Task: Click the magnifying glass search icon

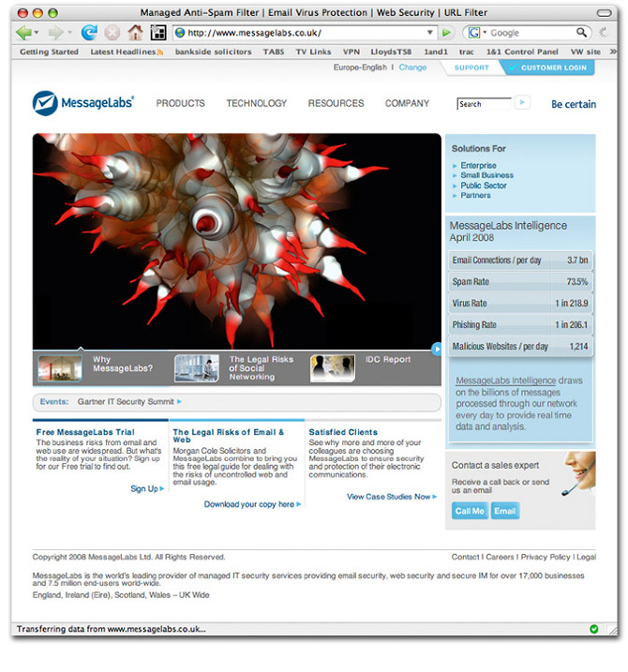Action: click(581, 32)
